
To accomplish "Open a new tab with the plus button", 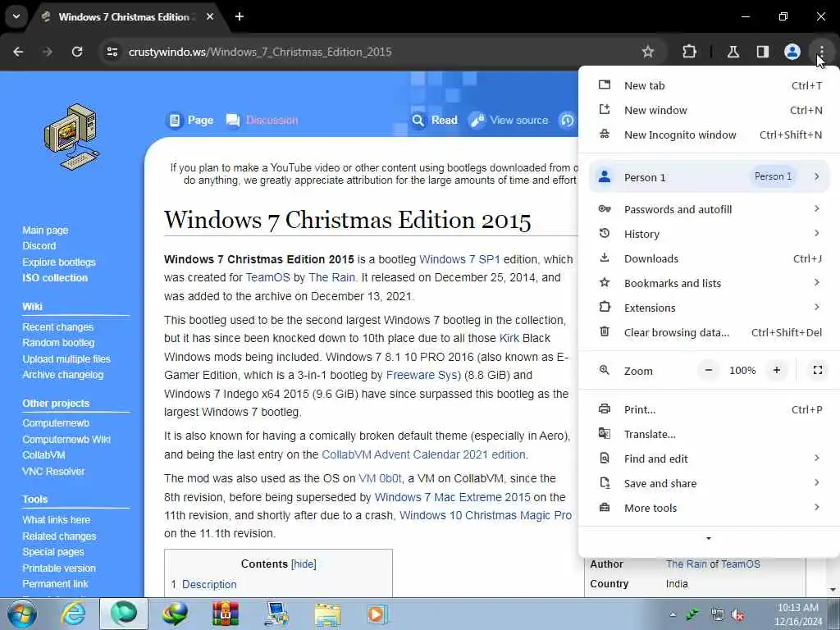I will tap(240, 16).
